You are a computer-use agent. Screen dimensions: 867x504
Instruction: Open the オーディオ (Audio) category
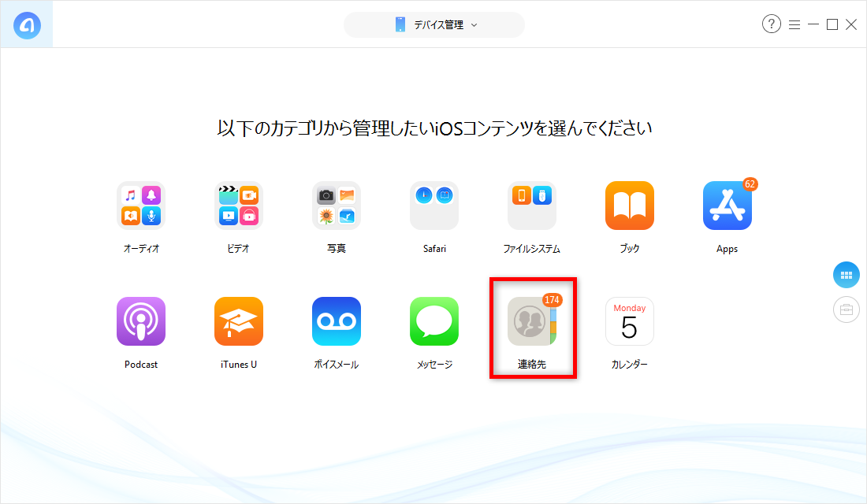[140, 206]
